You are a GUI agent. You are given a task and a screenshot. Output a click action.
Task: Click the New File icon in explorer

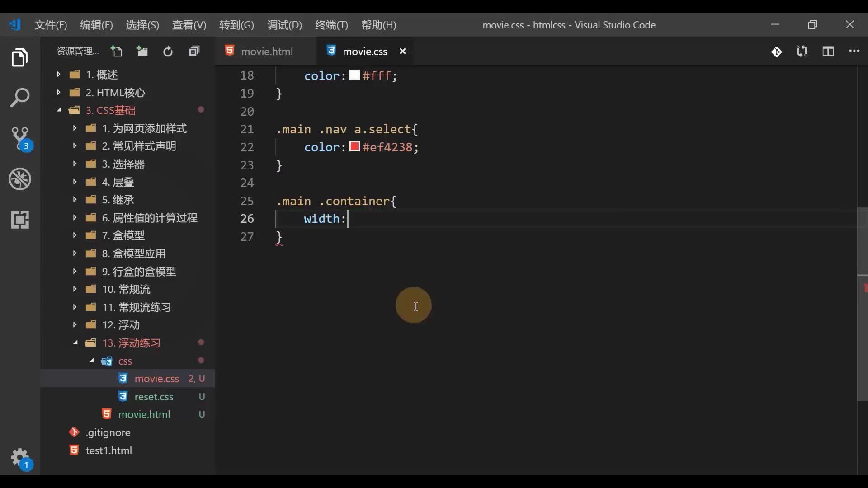tap(117, 51)
